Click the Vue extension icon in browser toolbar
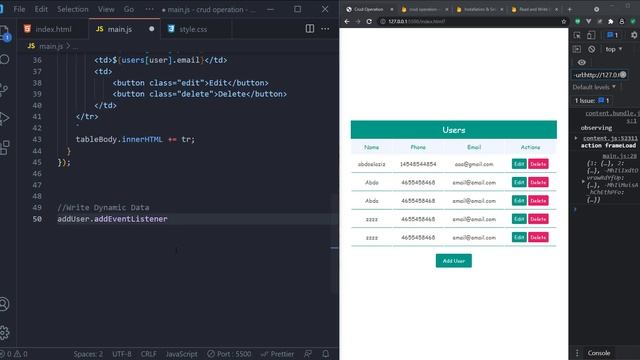This screenshot has width=640, height=360. click(x=588, y=21)
